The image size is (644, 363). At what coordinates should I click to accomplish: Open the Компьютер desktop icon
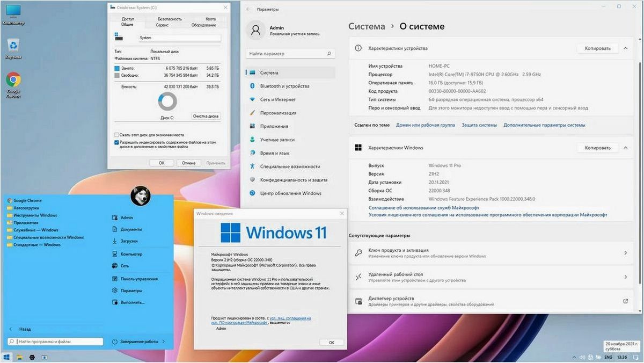click(x=13, y=14)
